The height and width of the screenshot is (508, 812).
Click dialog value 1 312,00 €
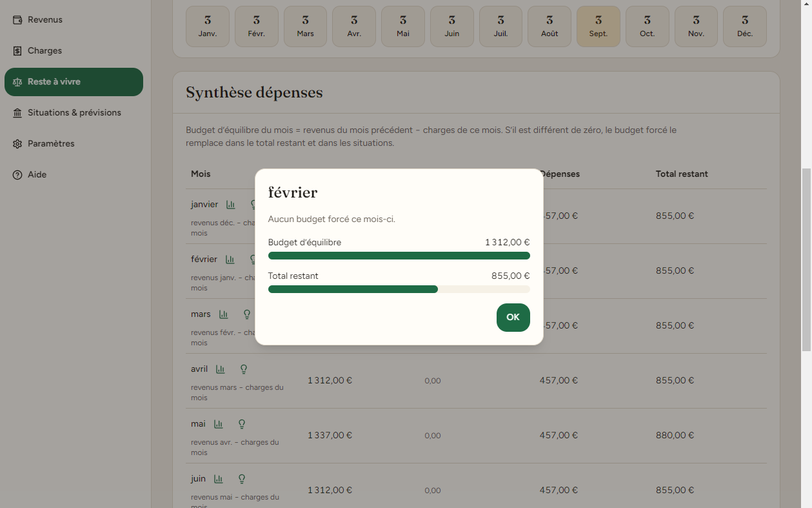(508, 243)
